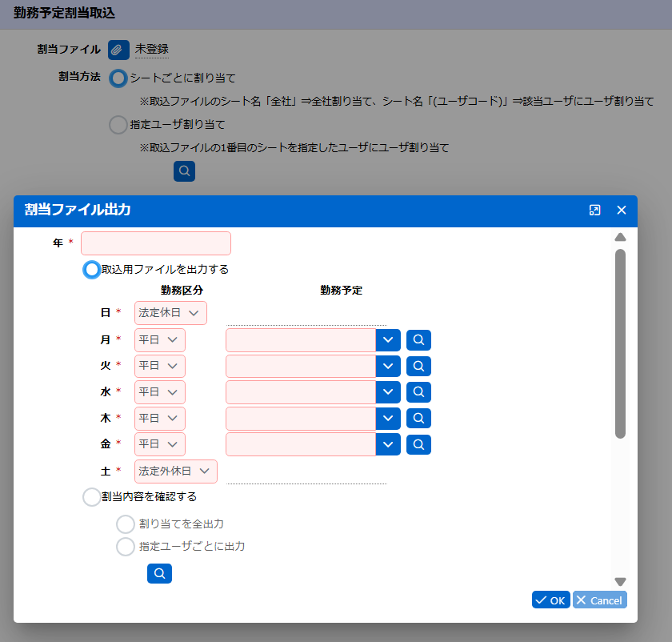672x642 pixels.
Task: Click 火 勤務予定 input field
Action: click(x=301, y=367)
